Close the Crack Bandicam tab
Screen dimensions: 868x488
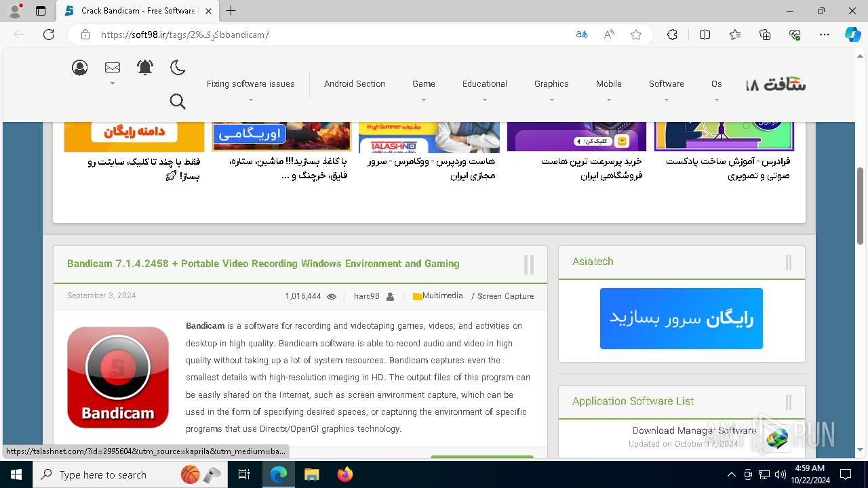click(208, 11)
